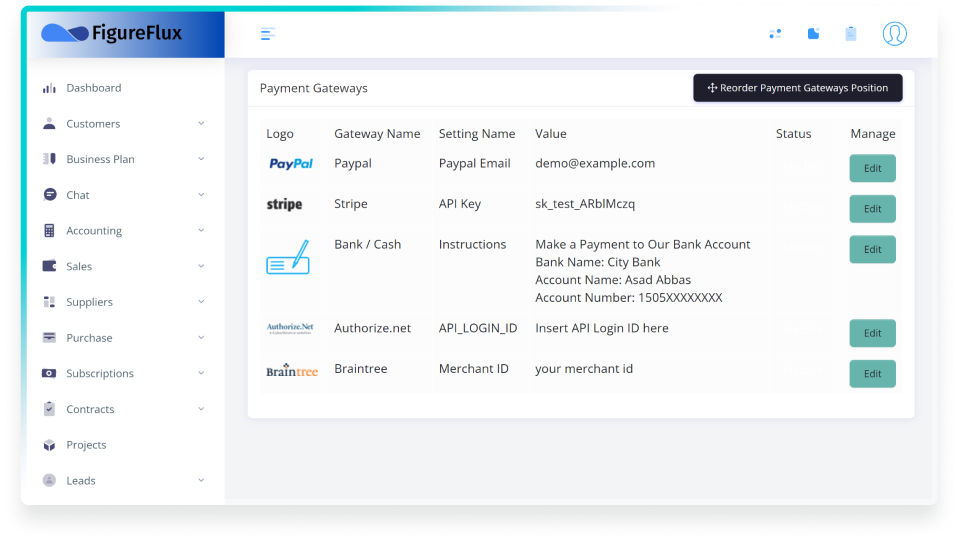Image resolution: width=958 pixels, height=540 pixels.
Task: Click the Stripe logo in the table
Action: (x=284, y=204)
